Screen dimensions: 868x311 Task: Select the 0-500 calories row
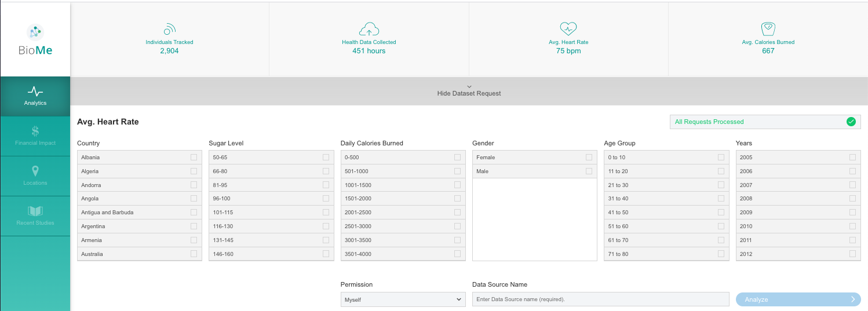point(403,157)
